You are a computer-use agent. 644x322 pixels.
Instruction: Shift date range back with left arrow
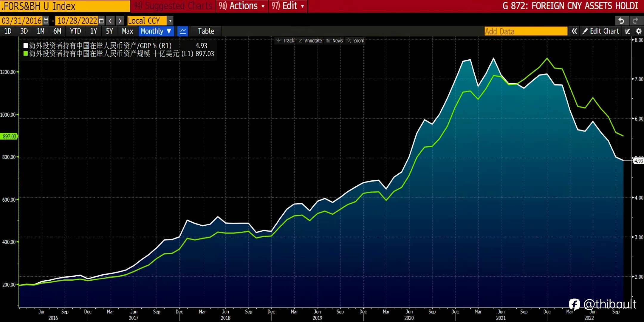point(110,21)
